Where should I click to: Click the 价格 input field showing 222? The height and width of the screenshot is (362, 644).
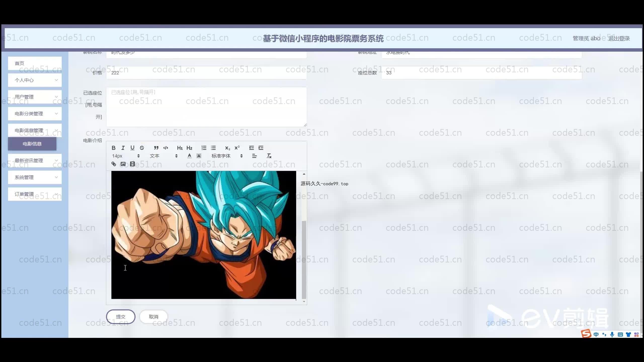(206, 73)
